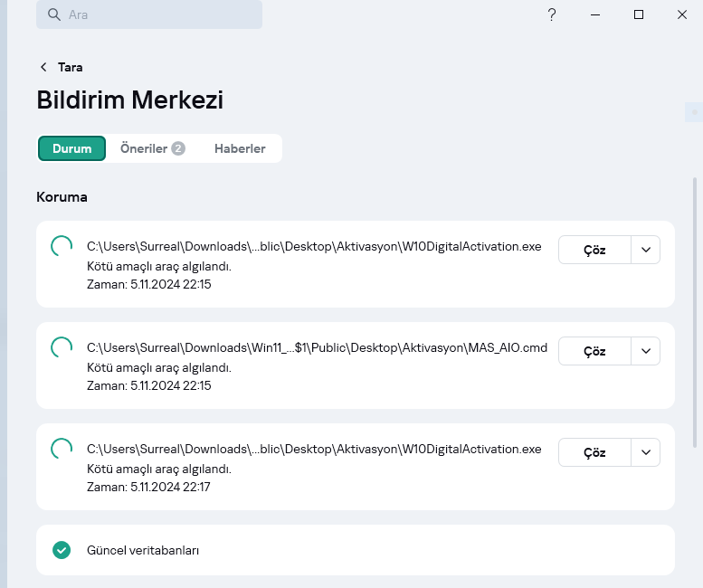Click the Öneriler count badge showing 2
Screen dimensions: 703x588
178,148
